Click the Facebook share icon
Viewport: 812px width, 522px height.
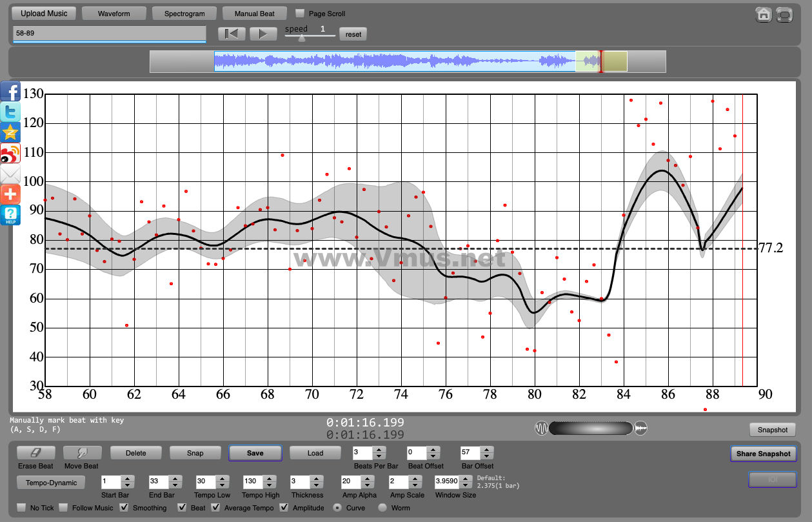[x=10, y=92]
